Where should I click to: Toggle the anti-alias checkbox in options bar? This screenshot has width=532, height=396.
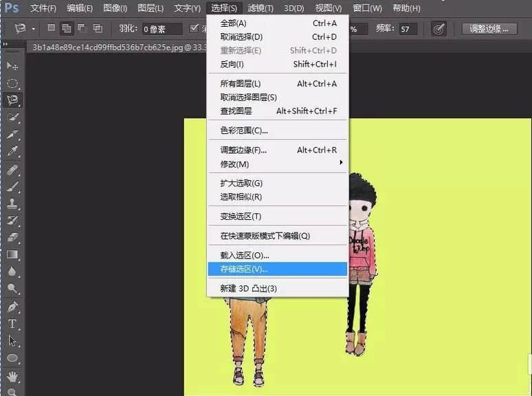[x=194, y=27]
